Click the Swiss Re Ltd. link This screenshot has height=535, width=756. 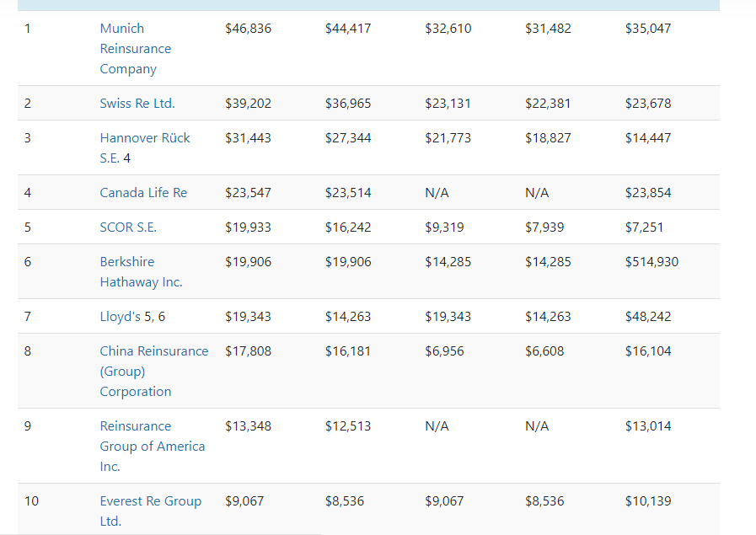point(137,104)
